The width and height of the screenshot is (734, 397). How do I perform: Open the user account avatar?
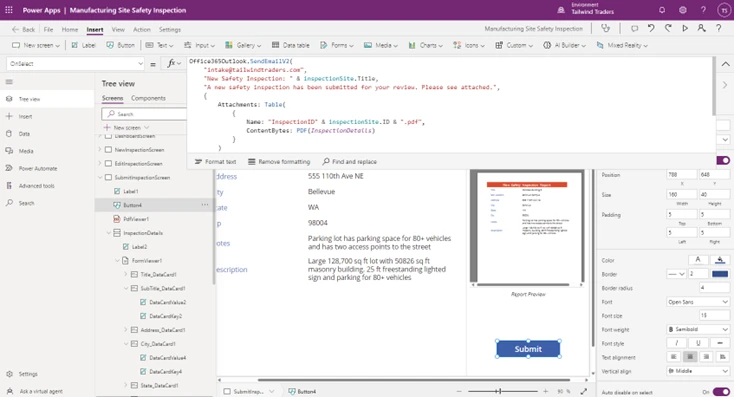pos(724,10)
